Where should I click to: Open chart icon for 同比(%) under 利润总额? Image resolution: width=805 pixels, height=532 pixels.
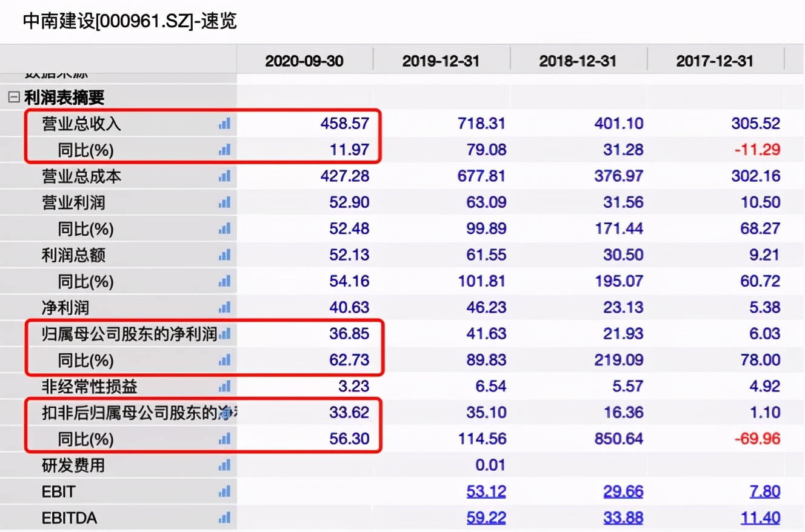click(225, 281)
